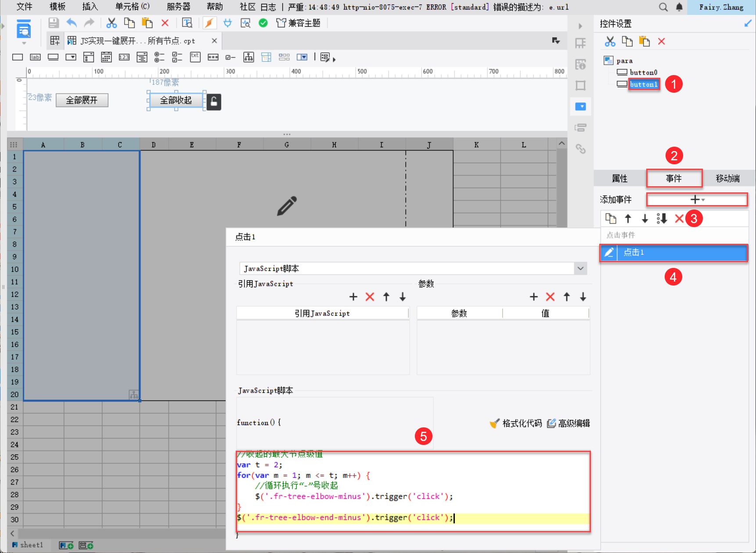Select button0 in widget tree
Viewport: 756px width, 553px height.
(x=643, y=72)
